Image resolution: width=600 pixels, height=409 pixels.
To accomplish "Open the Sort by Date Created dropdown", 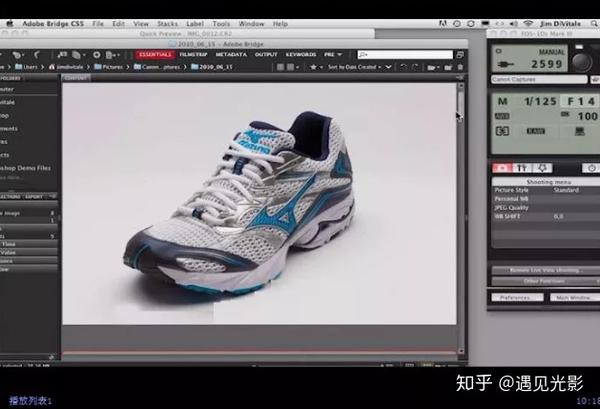I will point(357,66).
